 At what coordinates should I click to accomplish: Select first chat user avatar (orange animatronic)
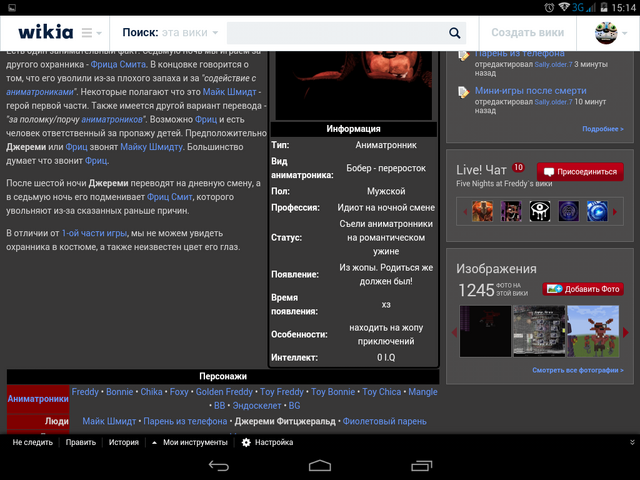click(x=482, y=211)
